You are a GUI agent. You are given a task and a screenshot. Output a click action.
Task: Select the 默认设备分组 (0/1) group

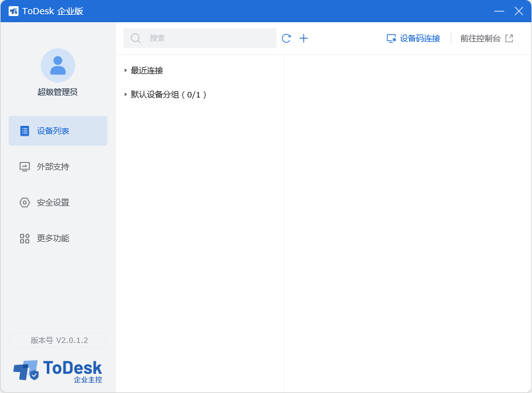pos(168,94)
